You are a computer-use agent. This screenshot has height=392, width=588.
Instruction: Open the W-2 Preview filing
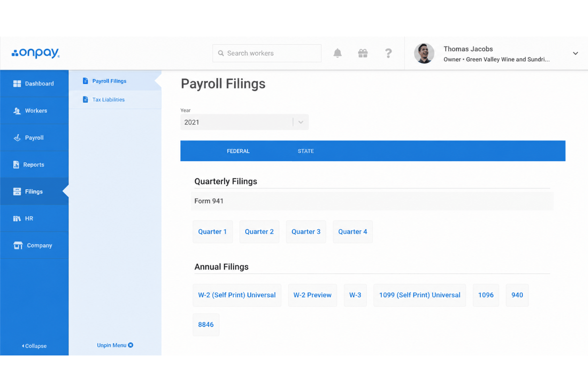tap(312, 295)
